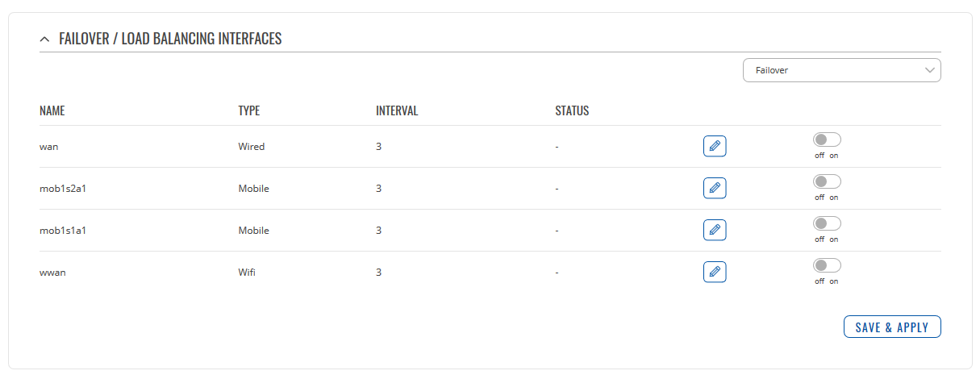Toggle the wwan interface on

coord(827,265)
